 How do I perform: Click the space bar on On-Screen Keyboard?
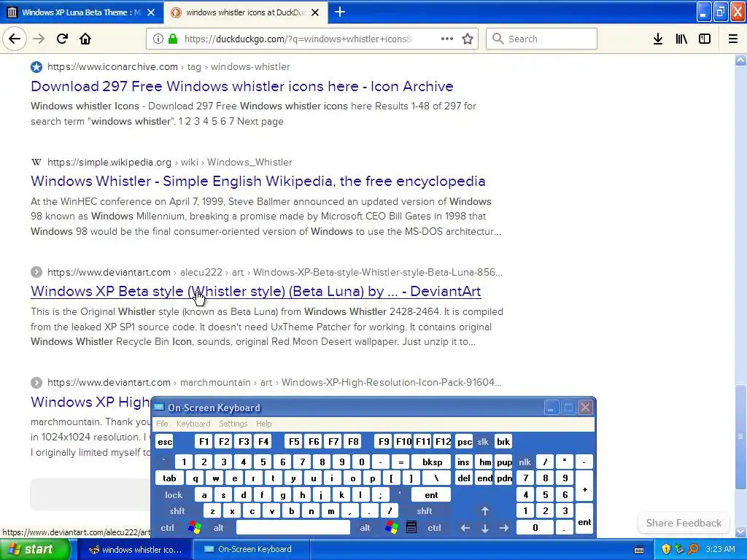point(293,528)
